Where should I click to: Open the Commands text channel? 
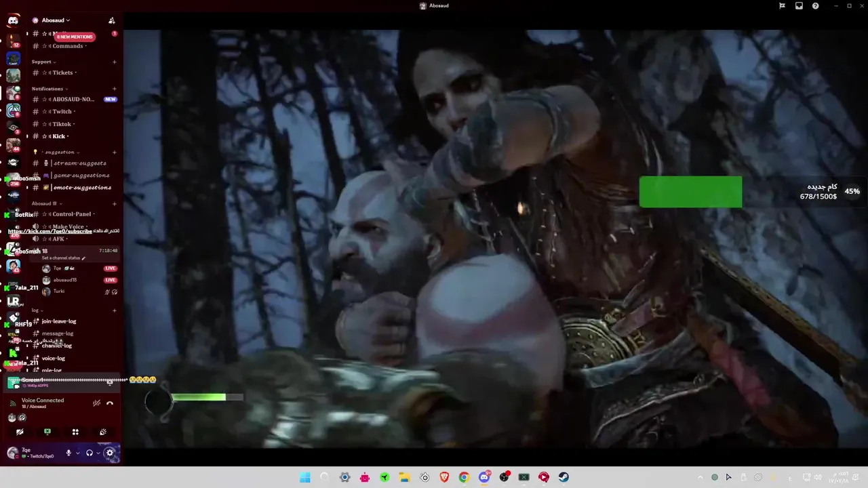coord(75,46)
